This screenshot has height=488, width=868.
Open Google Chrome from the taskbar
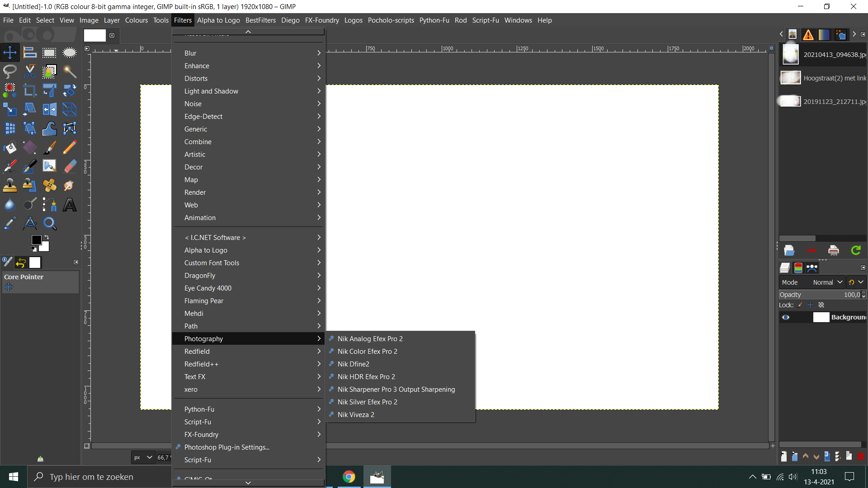[x=349, y=477]
